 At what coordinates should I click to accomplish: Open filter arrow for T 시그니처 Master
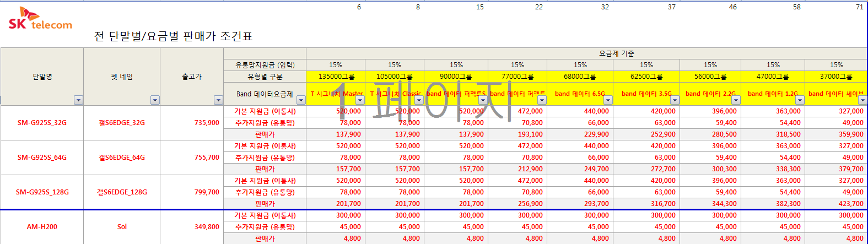(x=360, y=100)
